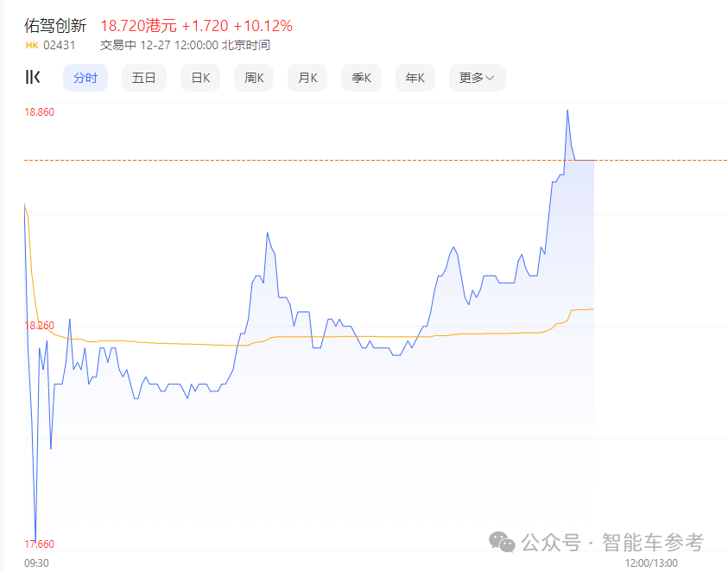Open the 年K yearly chart
Screen dimensions: 728x572
tap(415, 77)
